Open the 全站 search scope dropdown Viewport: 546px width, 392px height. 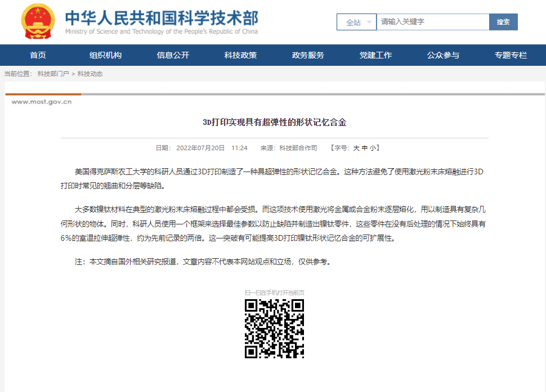coord(356,22)
